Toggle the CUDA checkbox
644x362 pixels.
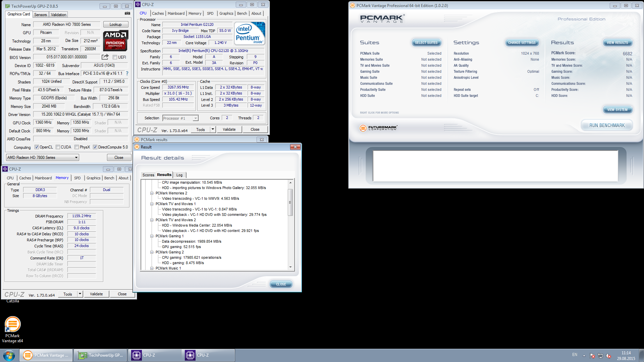[58, 147]
